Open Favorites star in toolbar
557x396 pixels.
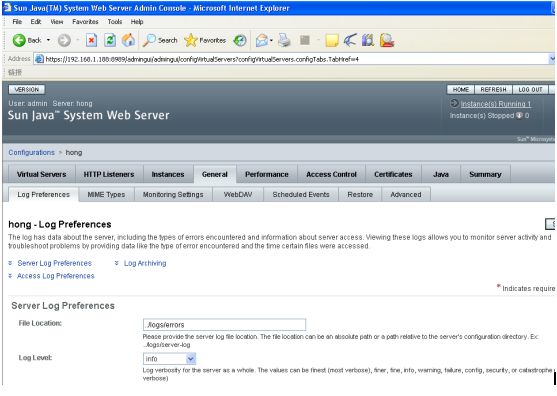pyautogui.click(x=205, y=40)
